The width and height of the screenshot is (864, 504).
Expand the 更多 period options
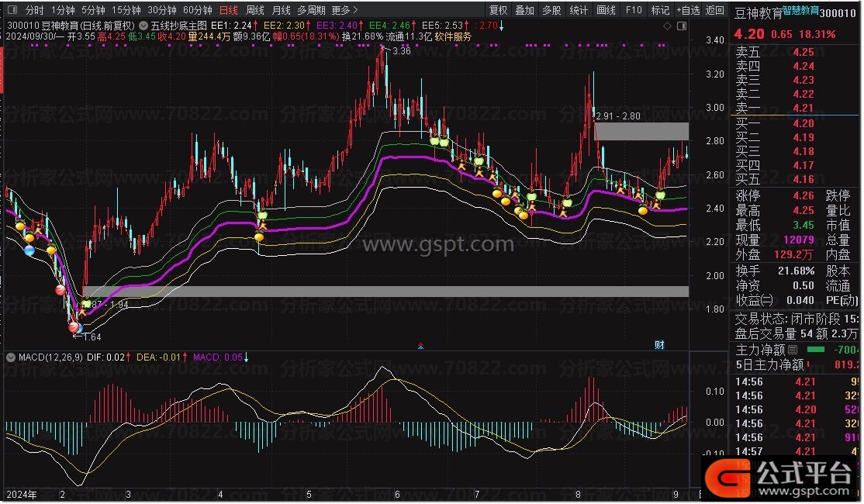(344, 10)
